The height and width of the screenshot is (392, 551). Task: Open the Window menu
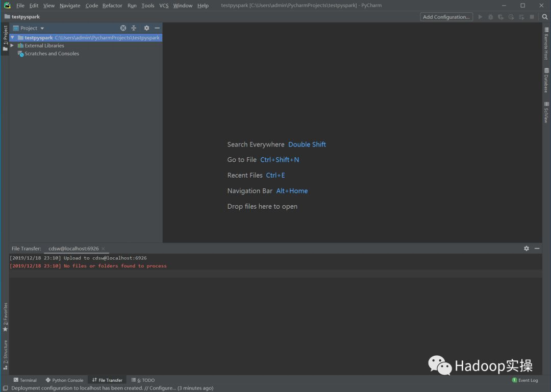click(183, 6)
